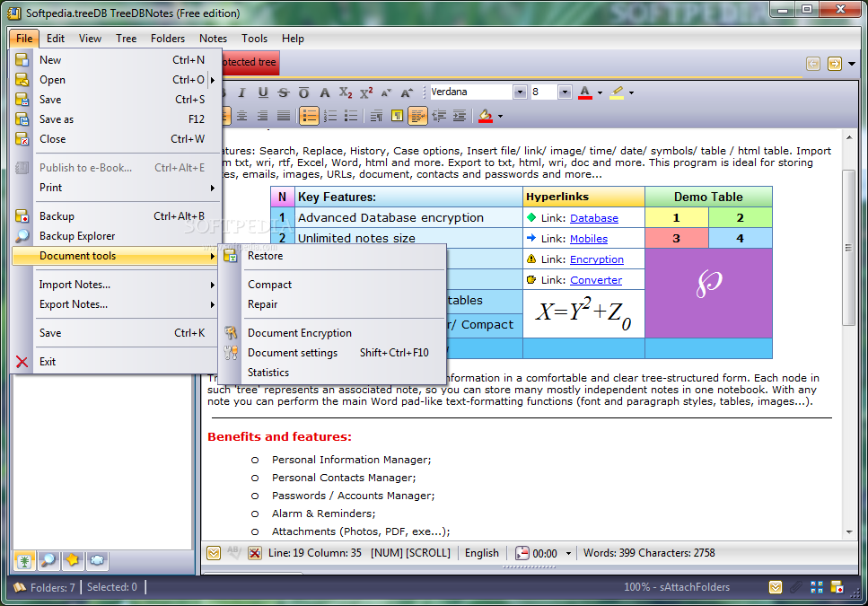868x606 pixels.
Task: Decrease font size with small A icon
Action: tap(386, 92)
